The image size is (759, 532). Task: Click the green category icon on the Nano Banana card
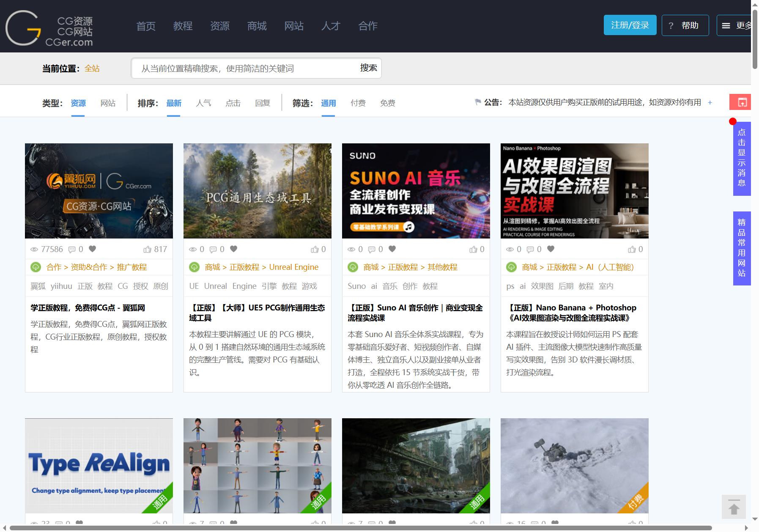511,267
